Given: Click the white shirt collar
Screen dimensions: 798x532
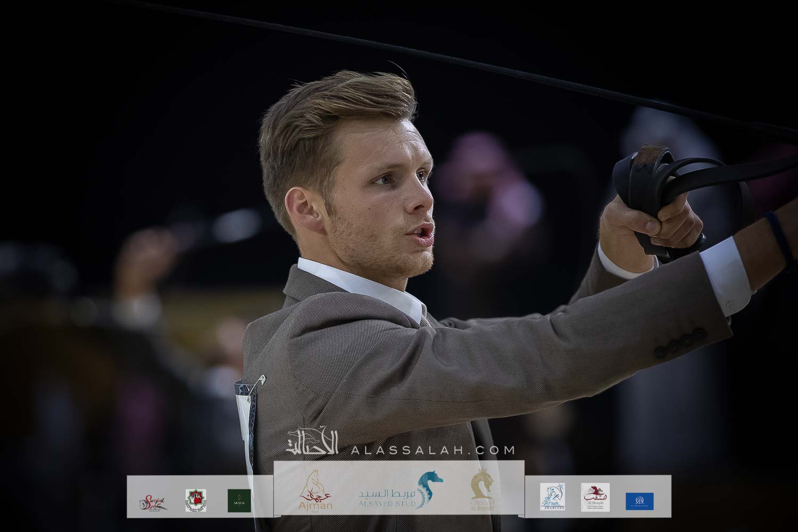Looking at the screenshot, I should [x=361, y=287].
